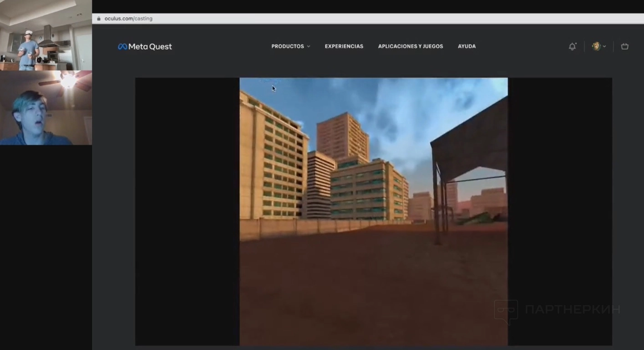Open Aplicaciones y Juegos page

tap(410, 46)
